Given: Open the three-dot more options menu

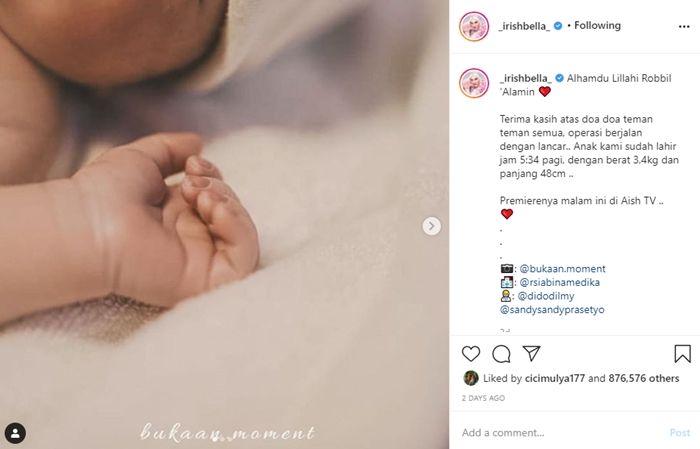Looking at the screenshot, I should (683, 27).
